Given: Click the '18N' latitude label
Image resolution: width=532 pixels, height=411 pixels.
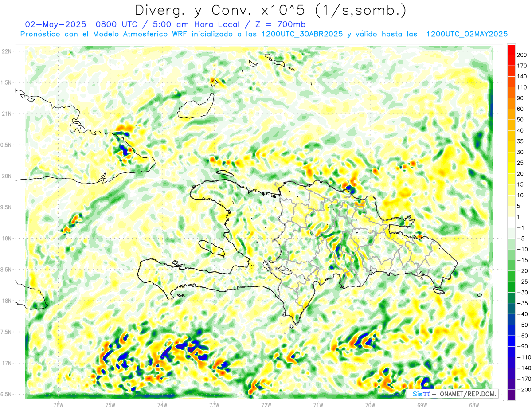Looking at the screenshot, I should coord(6,301).
